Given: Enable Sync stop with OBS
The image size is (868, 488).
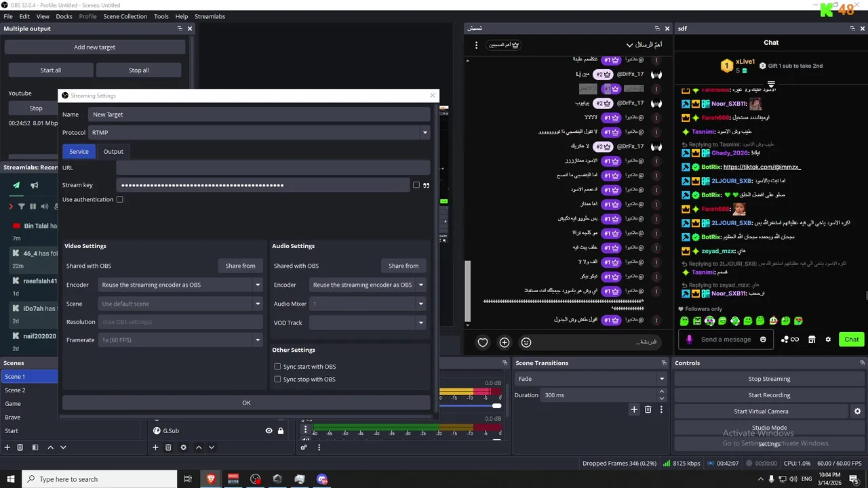Looking at the screenshot, I should (x=277, y=380).
